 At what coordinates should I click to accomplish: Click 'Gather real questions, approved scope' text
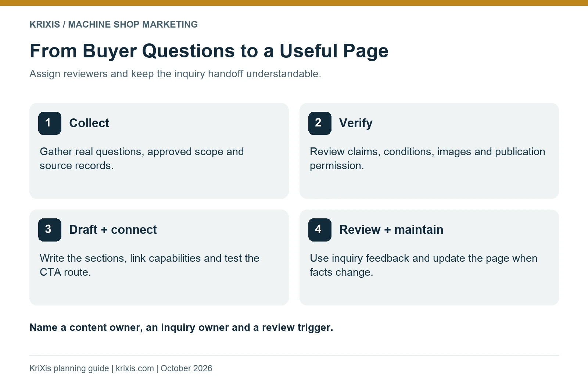142,158
